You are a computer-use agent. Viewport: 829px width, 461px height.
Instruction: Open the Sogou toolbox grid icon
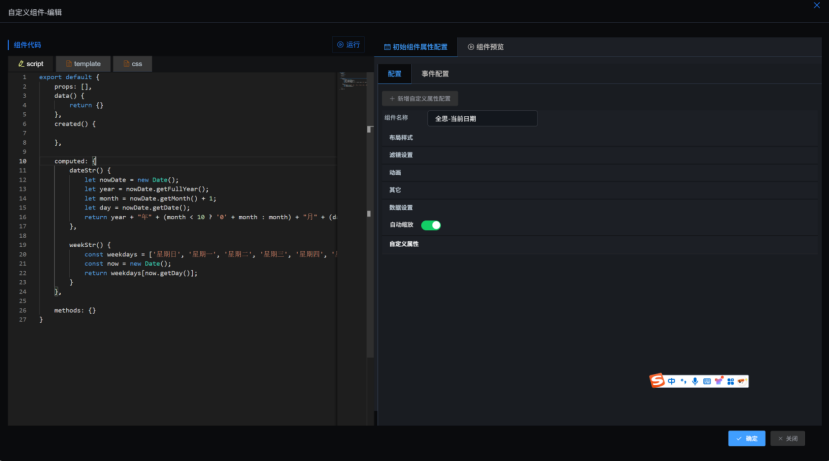[731, 381]
